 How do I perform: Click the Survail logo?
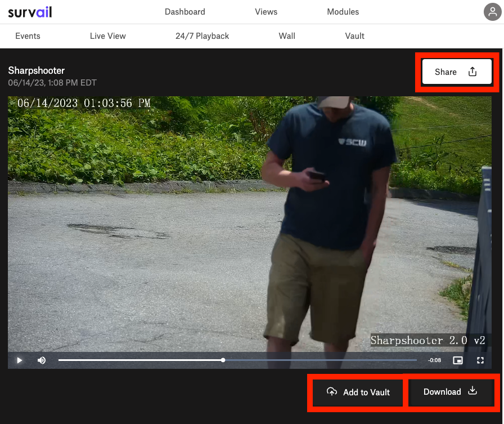coord(30,12)
